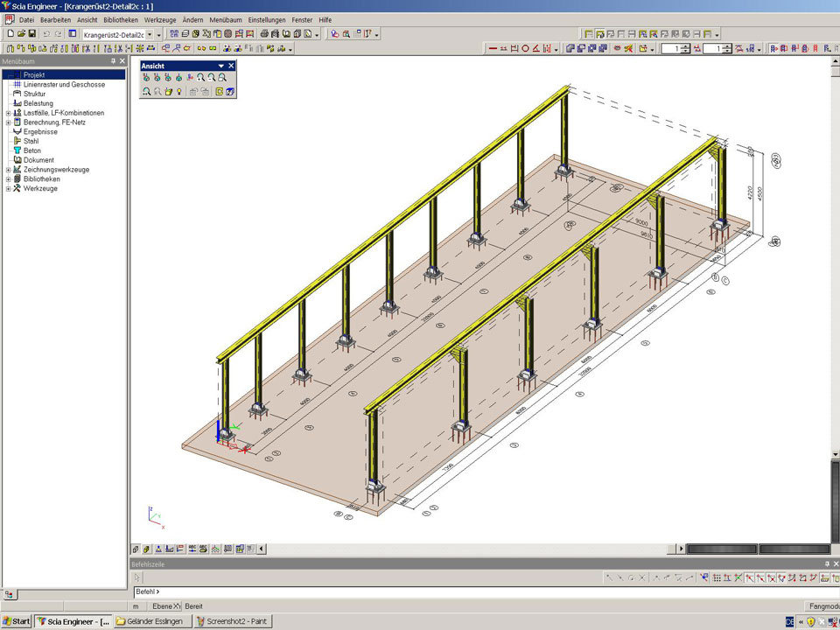Click the Open file icon
Image resolution: width=840 pixels, height=630 pixels.
(20, 34)
